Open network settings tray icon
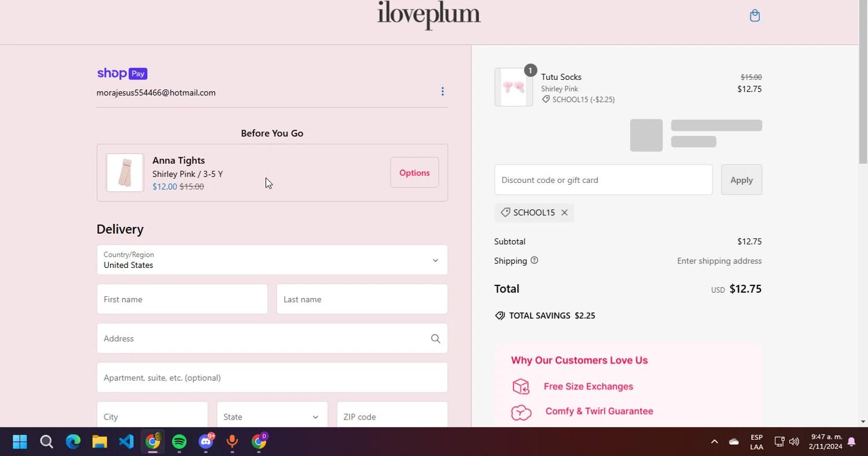The width and height of the screenshot is (868, 456). click(779, 442)
